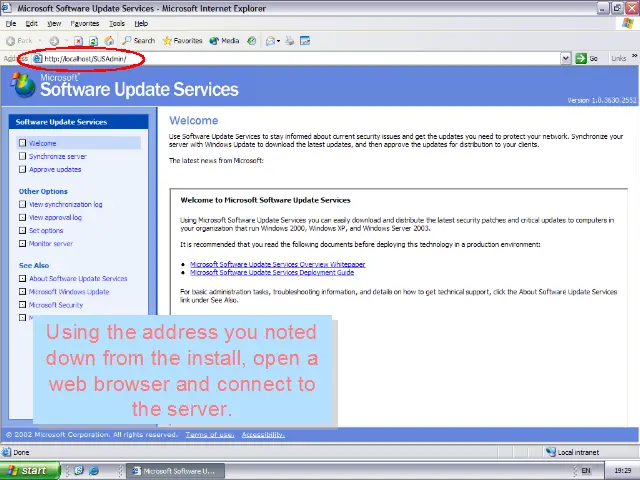This screenshot has width=640, height=480.
Task: Click the Print icon in toolbar
Action: (289, 41)
